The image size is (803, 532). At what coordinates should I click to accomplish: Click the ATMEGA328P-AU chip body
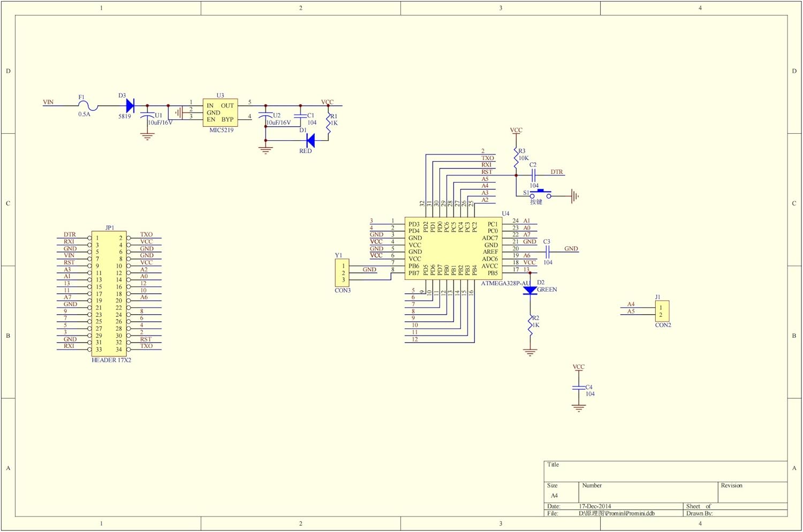453,248
